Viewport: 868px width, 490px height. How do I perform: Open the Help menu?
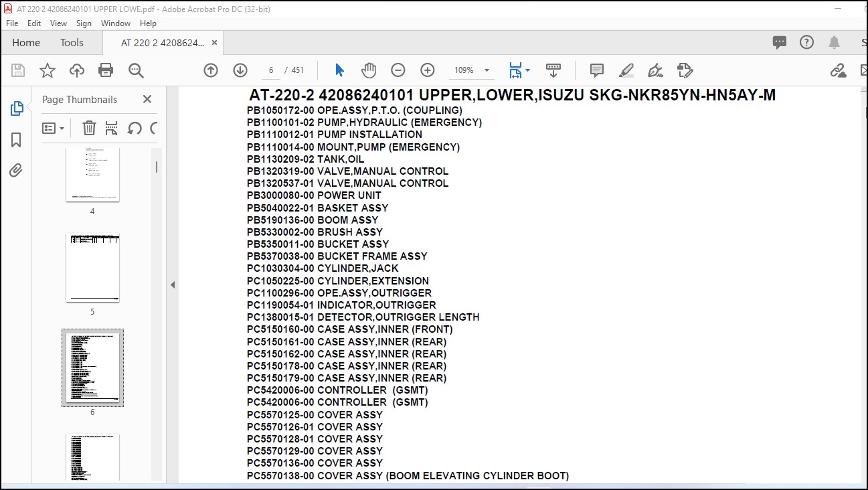click(x=148, y=23)
